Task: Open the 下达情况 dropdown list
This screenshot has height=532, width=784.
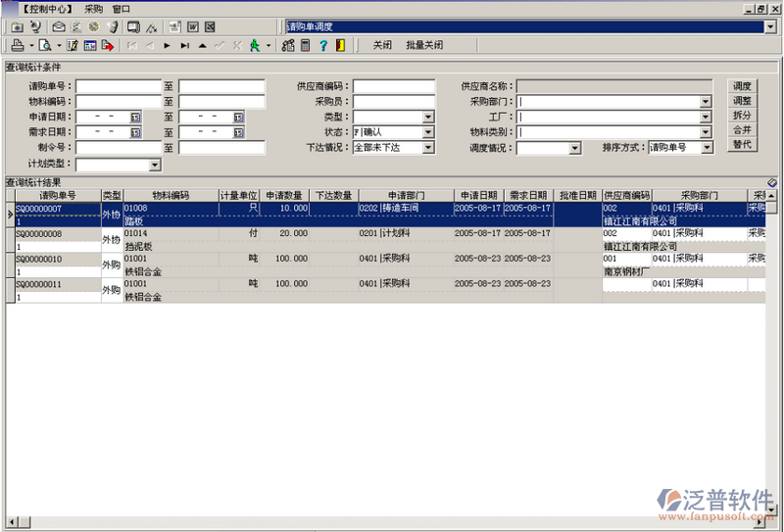Action: point(427,148)
